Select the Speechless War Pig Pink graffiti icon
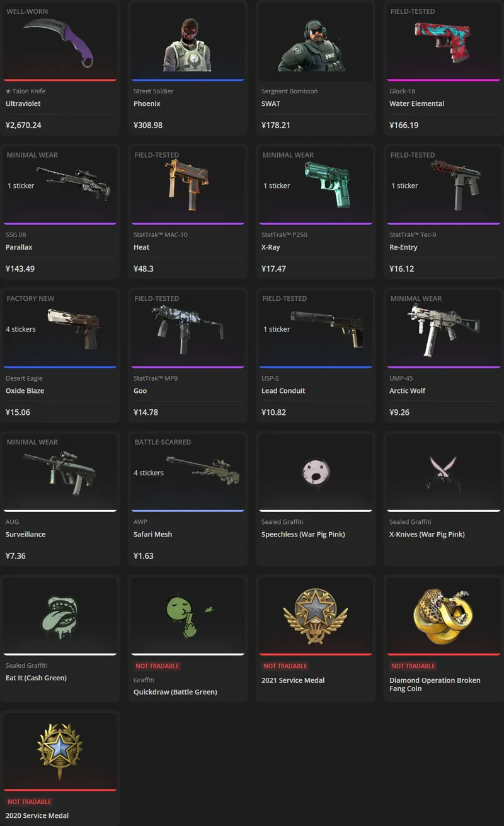 coord(315,471)
